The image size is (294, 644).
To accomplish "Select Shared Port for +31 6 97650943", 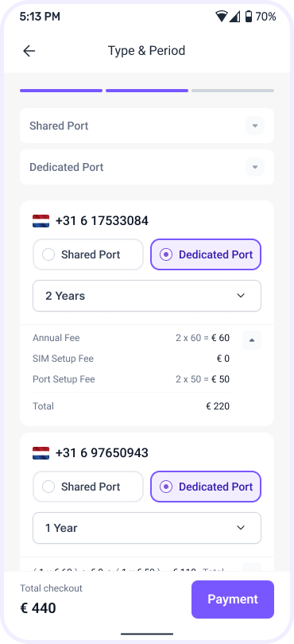I will 88,487.
